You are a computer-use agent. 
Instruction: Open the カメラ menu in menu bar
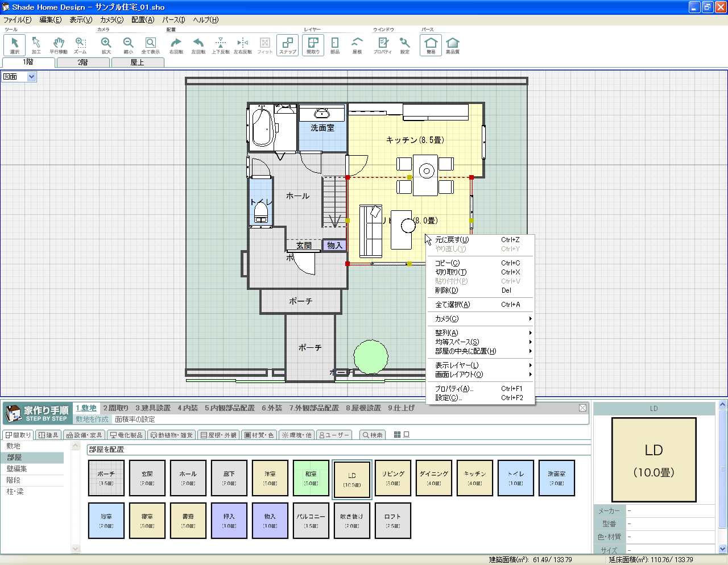(x=111, y=20)
